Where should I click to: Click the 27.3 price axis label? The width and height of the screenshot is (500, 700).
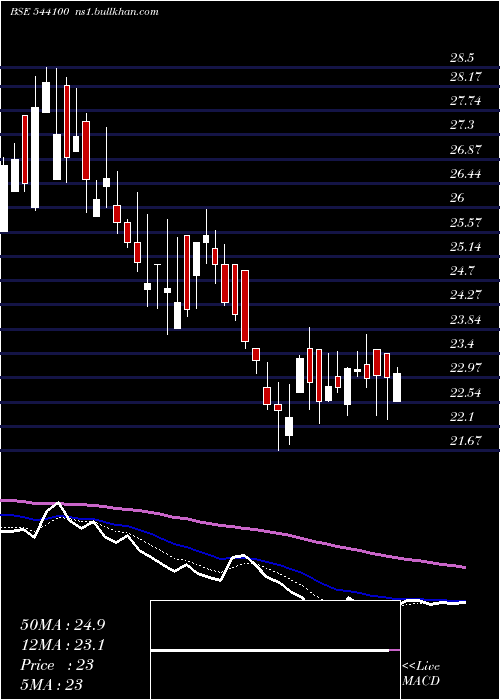click(462, 125)
